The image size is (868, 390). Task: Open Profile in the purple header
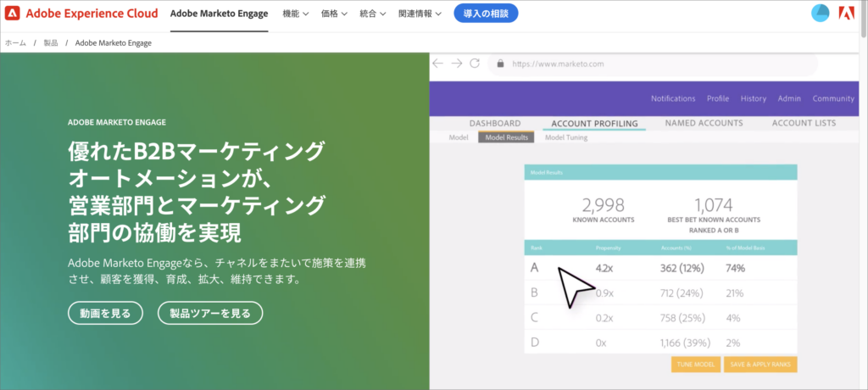(x=718, y=98)
